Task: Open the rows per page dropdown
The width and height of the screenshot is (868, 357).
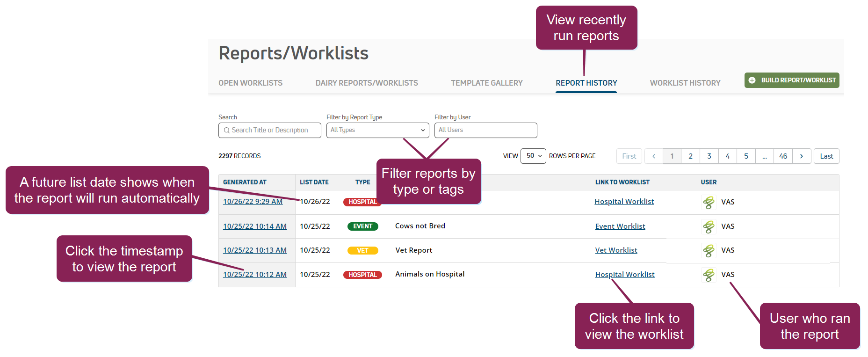Action: coord(533,156)
